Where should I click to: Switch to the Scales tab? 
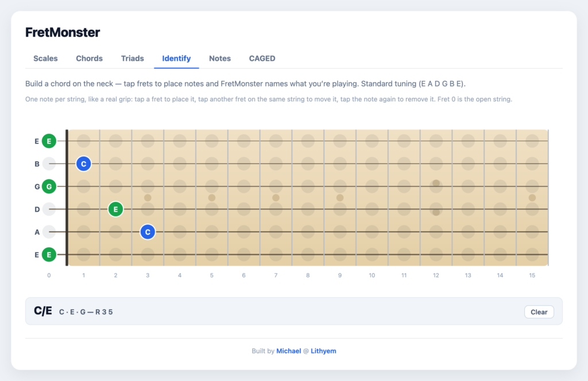coord(45,59)
